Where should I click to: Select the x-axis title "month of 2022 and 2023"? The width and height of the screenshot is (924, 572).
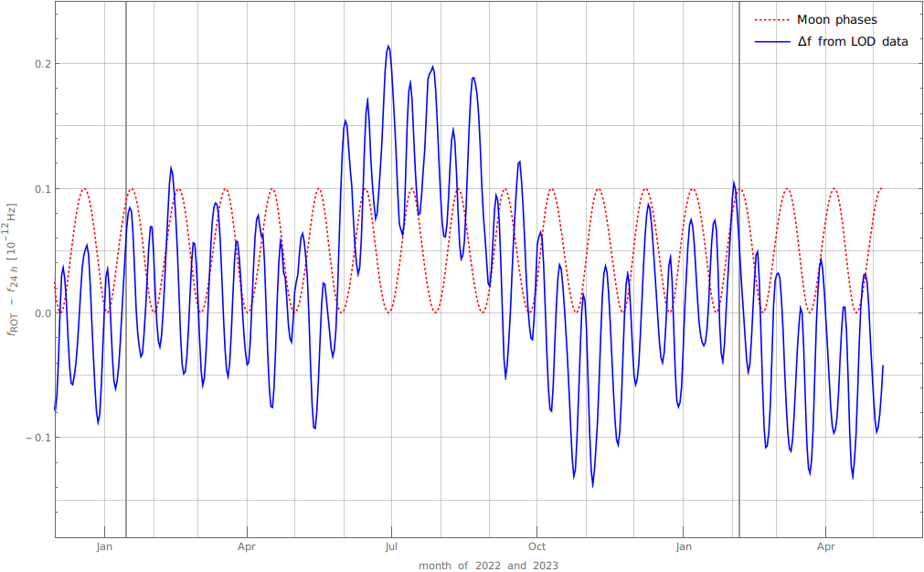point(488,566)
